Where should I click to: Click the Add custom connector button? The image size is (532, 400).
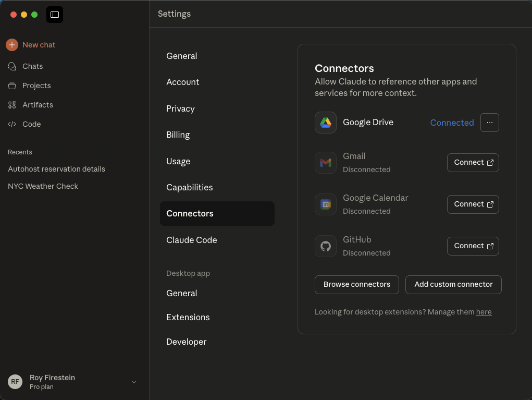click(x=453, y=284)
